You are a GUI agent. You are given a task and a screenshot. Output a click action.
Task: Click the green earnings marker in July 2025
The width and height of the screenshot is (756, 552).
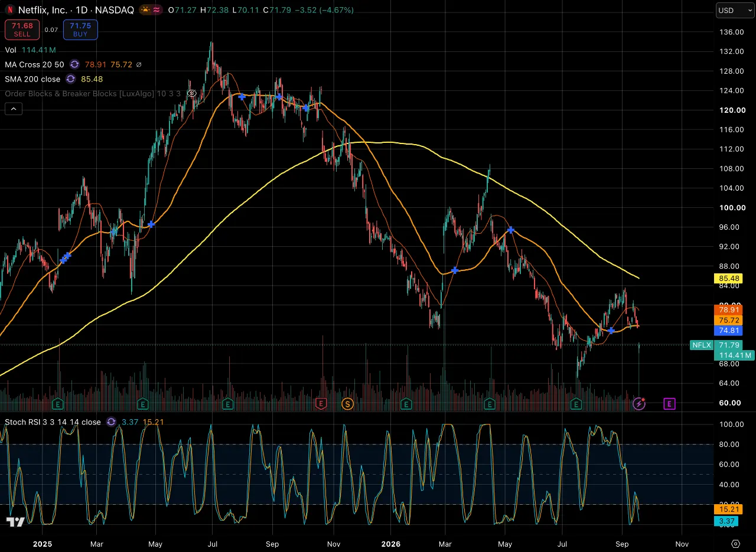pos(227,404)
